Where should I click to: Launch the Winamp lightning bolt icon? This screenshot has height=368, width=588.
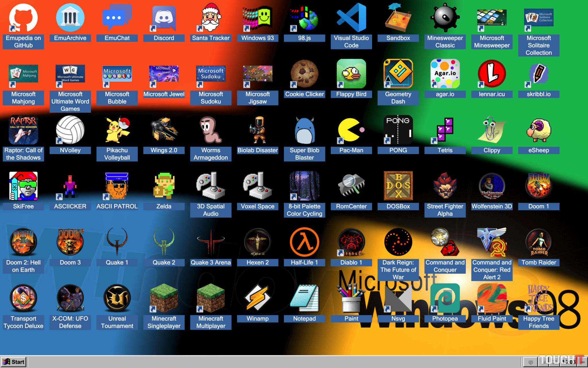[x=258, y=298]
